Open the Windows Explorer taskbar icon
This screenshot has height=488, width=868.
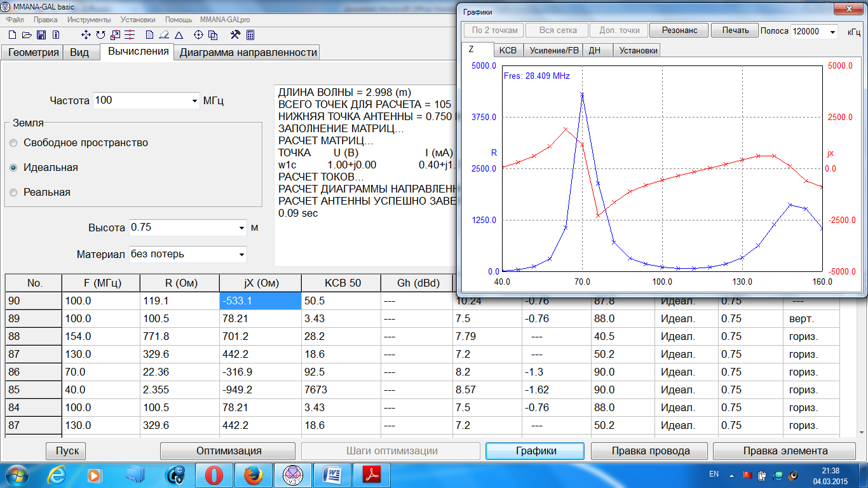click(x=135, y=475)
